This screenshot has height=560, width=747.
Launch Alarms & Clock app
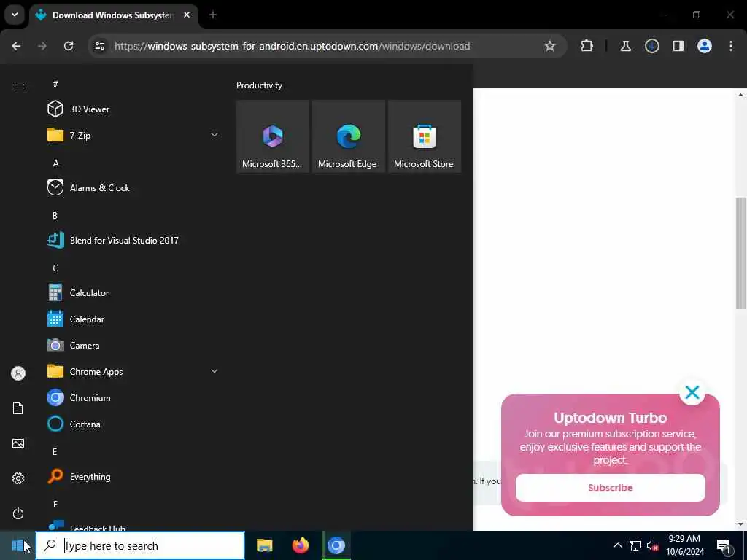(133, 187)
